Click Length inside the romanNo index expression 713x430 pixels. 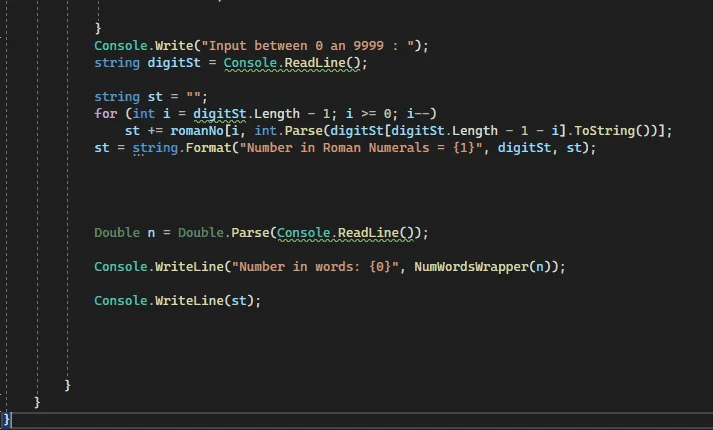pos(475,131)
